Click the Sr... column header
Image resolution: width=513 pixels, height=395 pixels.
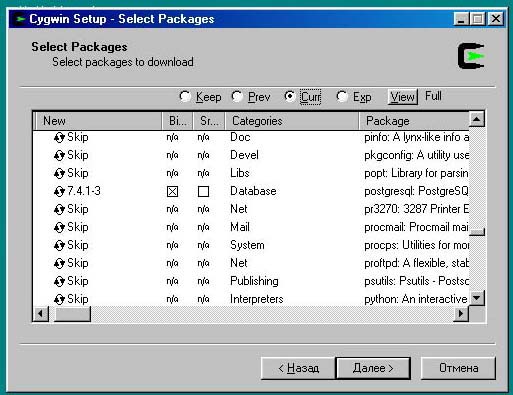pos(209,121)
